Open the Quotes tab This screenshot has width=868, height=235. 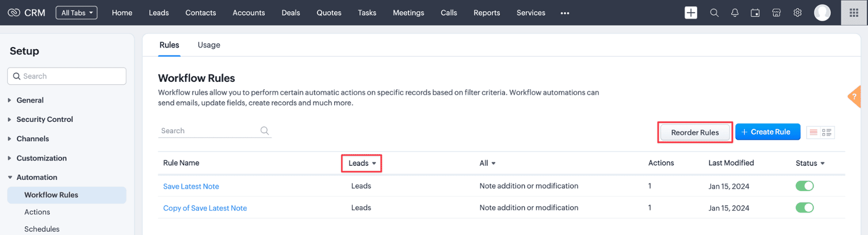coord(329,12)
